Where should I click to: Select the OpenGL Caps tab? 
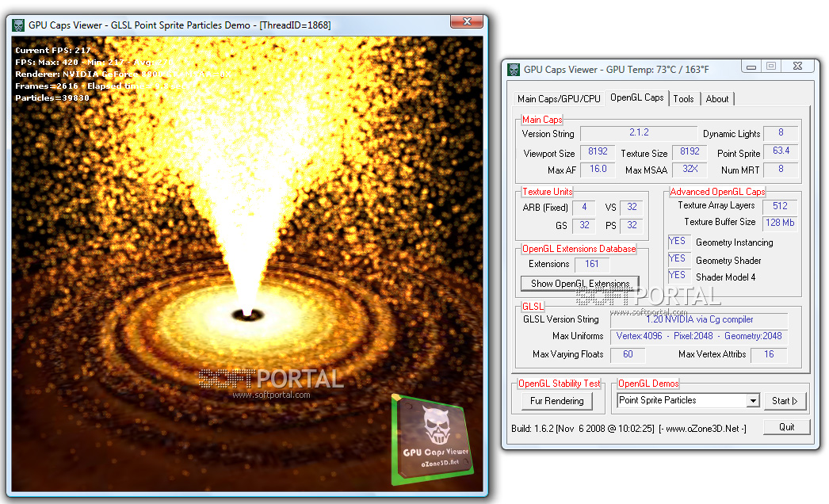tap(636, 97)
